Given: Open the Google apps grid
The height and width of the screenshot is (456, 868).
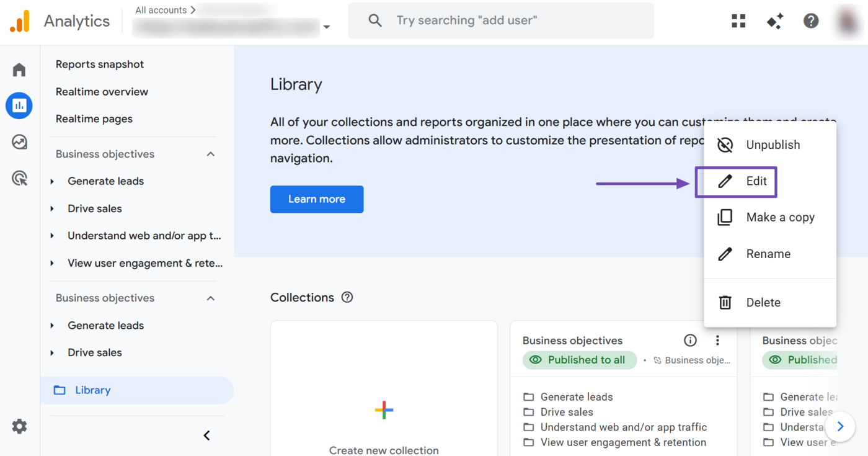Looking at the screenshot, I should point(738,20).
